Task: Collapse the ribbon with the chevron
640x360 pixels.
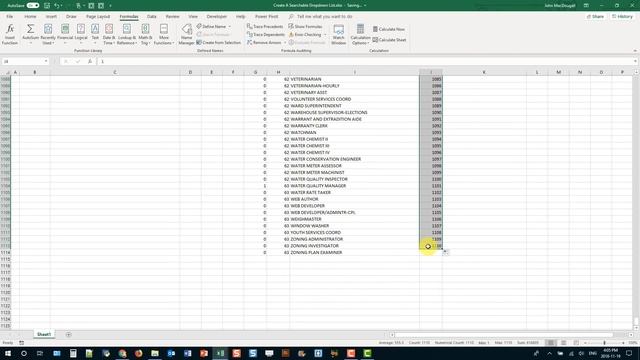Action: [635, 51]
